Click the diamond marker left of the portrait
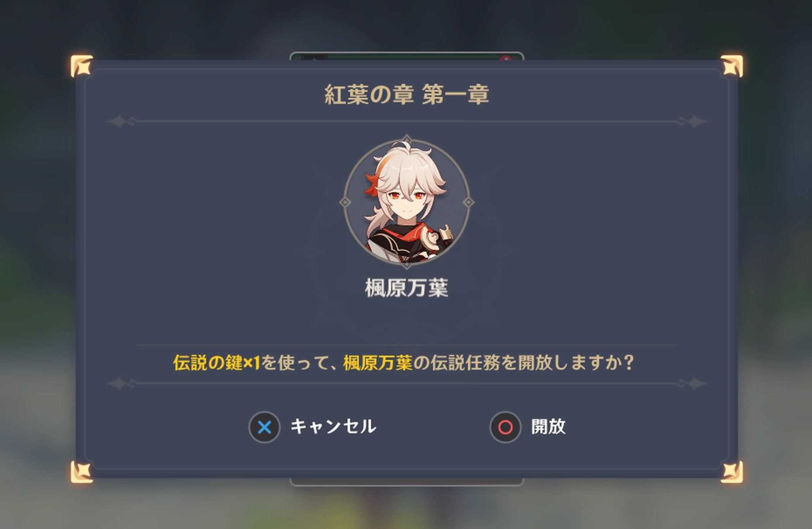The height and width of the screenshot is (529, 812). [345, 202]
